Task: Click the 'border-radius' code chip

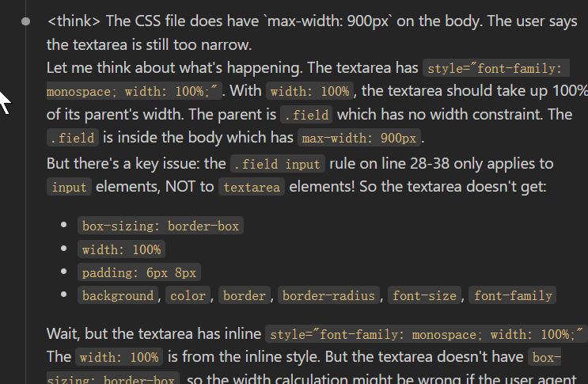Action: [328, 295]
